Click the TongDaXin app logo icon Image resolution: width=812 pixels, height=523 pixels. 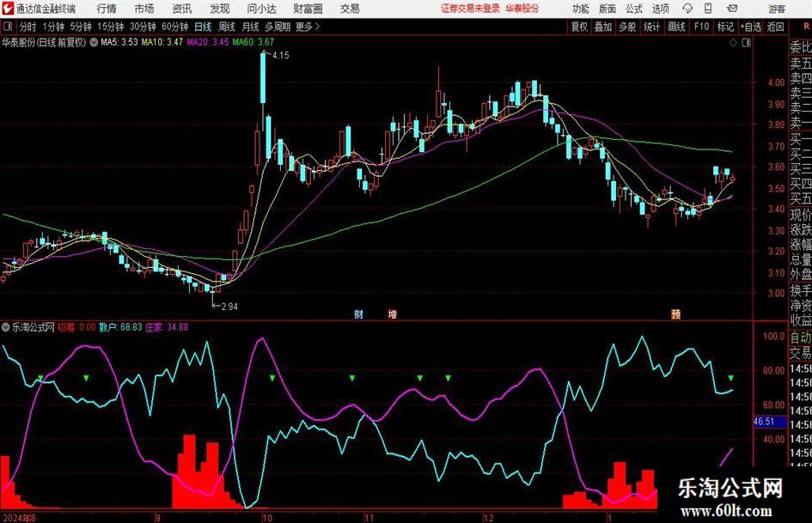tap(7, 9)
